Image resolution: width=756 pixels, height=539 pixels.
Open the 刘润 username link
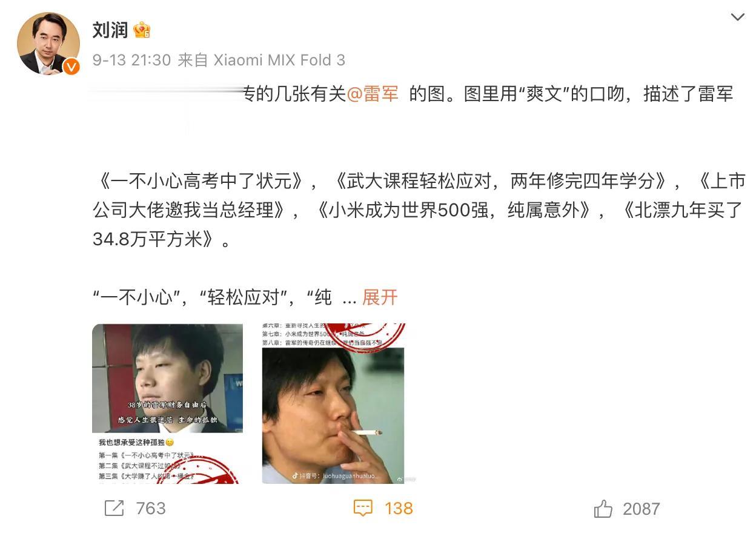(x=110, y=29)
